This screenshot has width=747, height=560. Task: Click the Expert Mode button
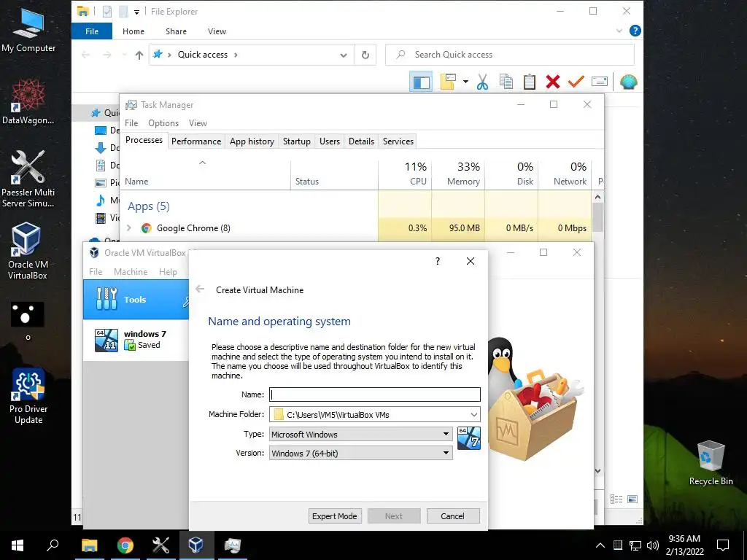coord(334,516)
